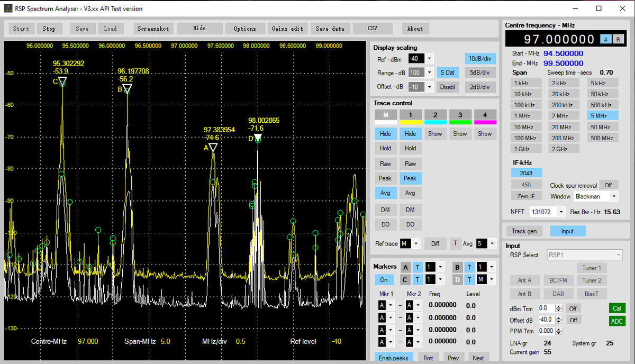This screenshot has width=635, height=364.
Task: Click the Save data button
Action: tap(330, 29)
